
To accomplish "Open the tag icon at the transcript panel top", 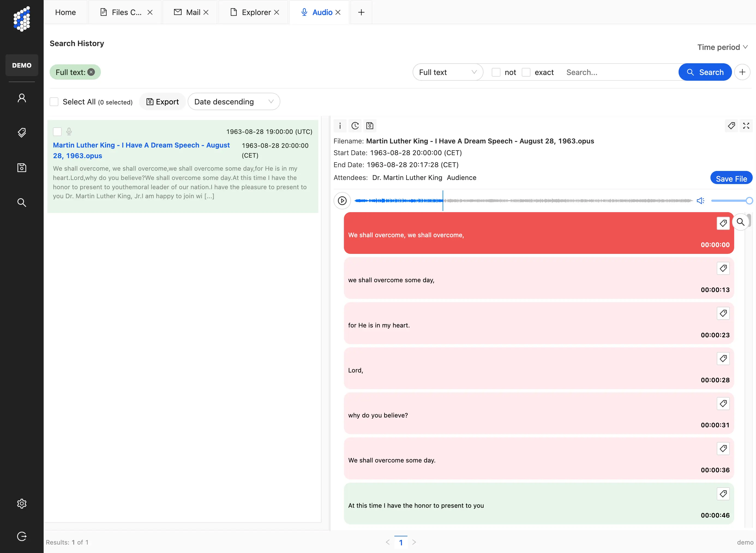I will tap(731, 126).
